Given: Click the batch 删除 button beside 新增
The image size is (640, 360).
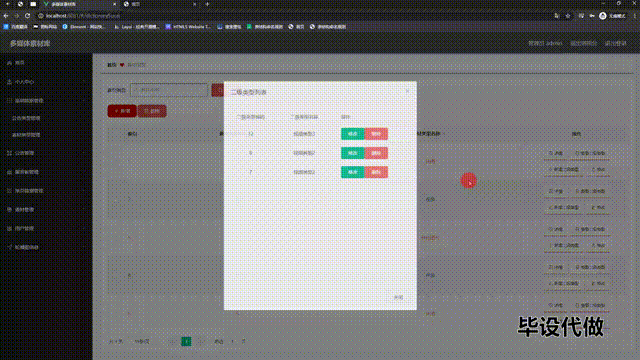Looking at the screenshot, I should [x=152, y=111].
